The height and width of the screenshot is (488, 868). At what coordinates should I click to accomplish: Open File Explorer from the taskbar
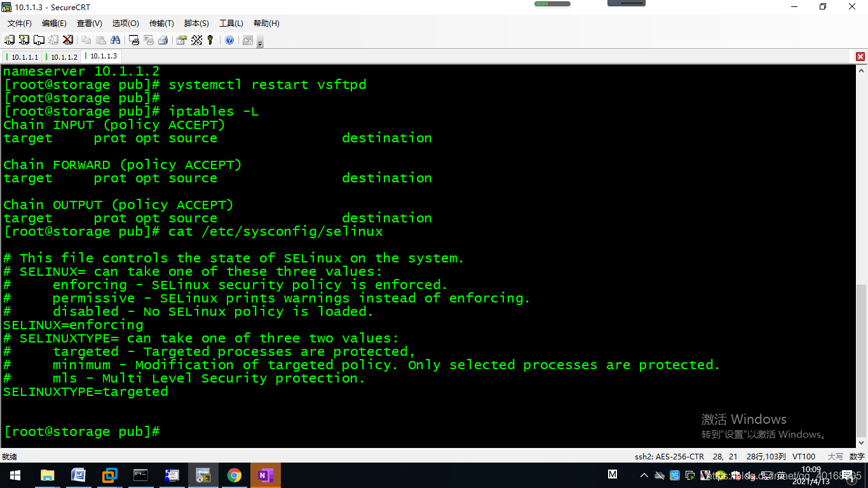tap(48, 475)
